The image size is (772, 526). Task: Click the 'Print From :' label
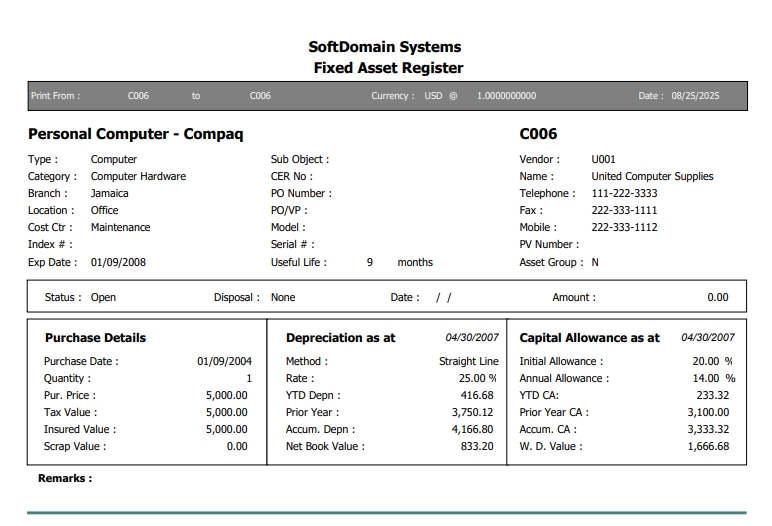point(55,96)
